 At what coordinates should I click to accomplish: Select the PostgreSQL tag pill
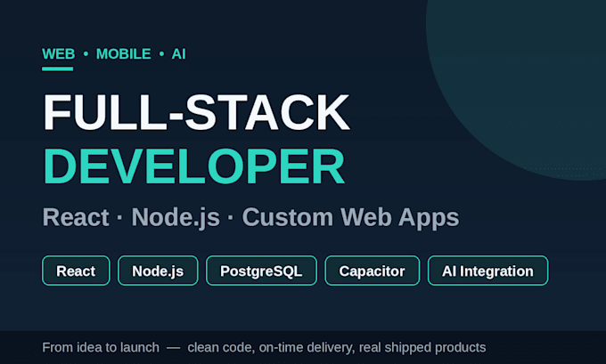[x=261, y=271]
